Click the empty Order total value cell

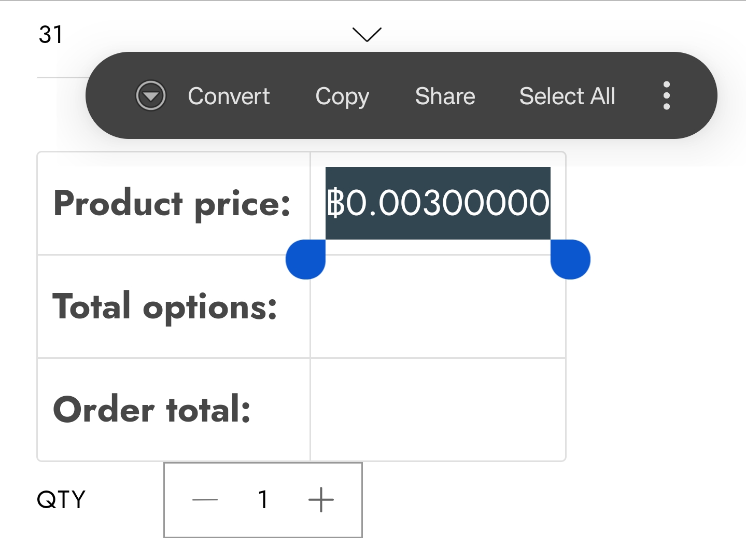click(x=438, y=410)
